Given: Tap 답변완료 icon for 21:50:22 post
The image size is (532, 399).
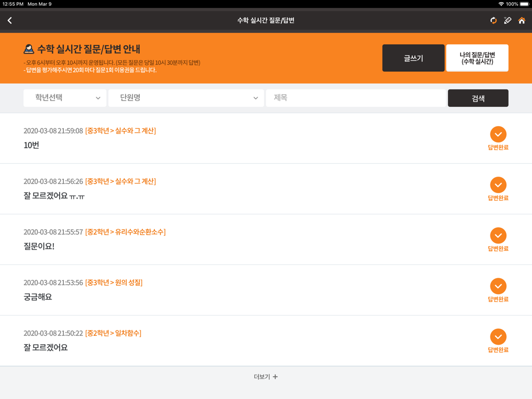Looking at the screenshot, I should tap(498, 337).
